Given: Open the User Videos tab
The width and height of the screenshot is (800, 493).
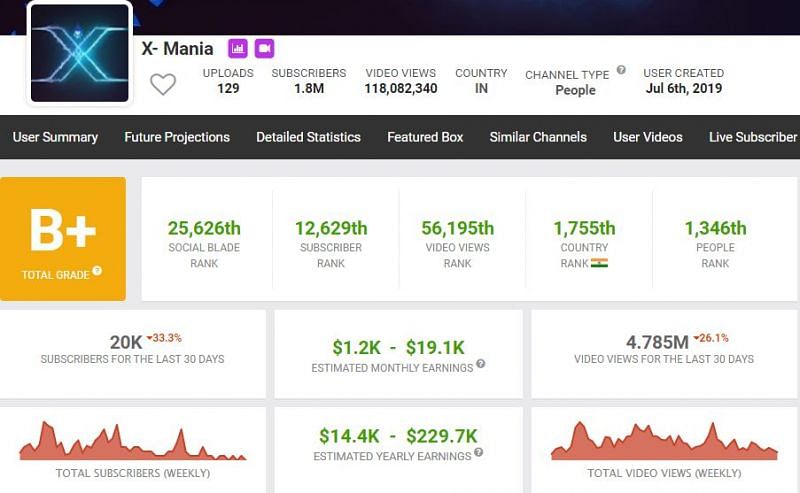Looking at the screenshot, I should click(648, 137).
